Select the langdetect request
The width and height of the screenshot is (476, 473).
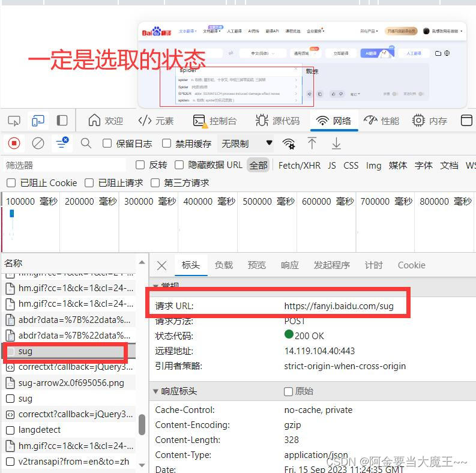(68, 430)
